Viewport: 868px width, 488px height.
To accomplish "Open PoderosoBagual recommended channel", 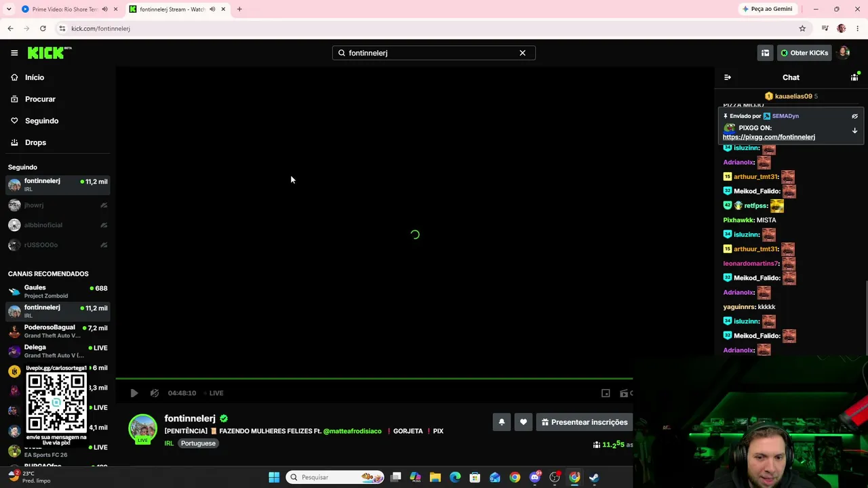I will coord(58,331).
